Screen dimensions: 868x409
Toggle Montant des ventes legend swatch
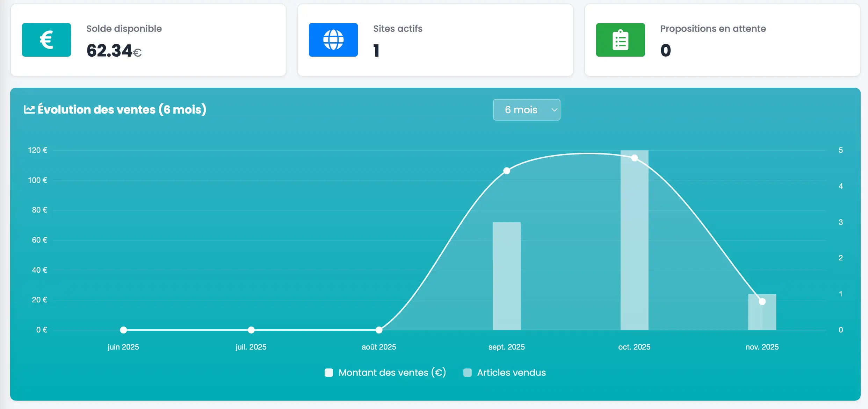coord(329,373)
